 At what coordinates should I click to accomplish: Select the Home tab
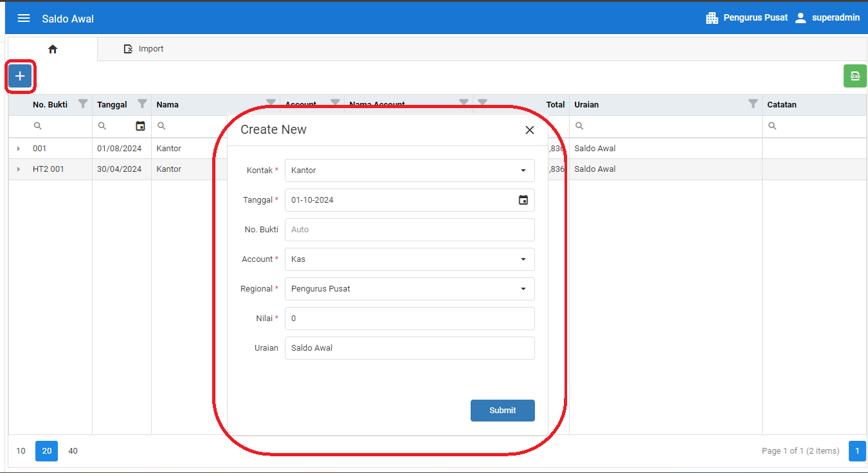click(53, 49)
